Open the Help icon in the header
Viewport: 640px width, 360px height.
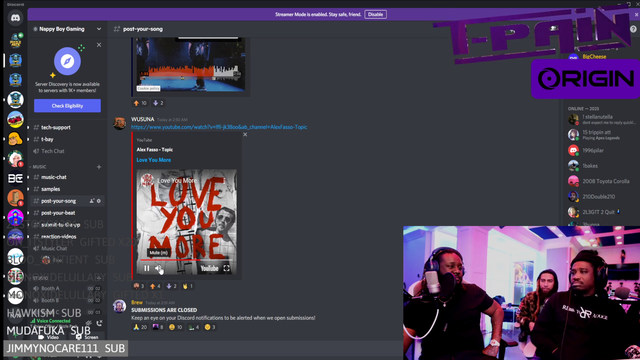point(633,29)
